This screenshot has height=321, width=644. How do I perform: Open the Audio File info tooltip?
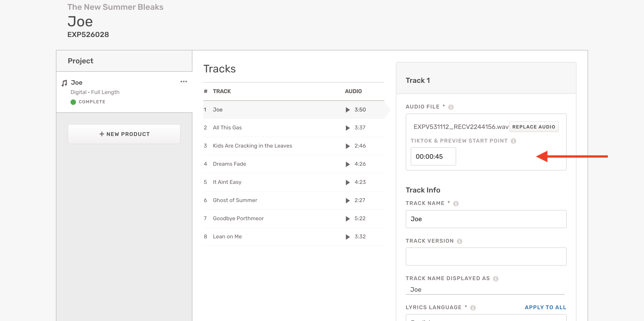[451, 107]
